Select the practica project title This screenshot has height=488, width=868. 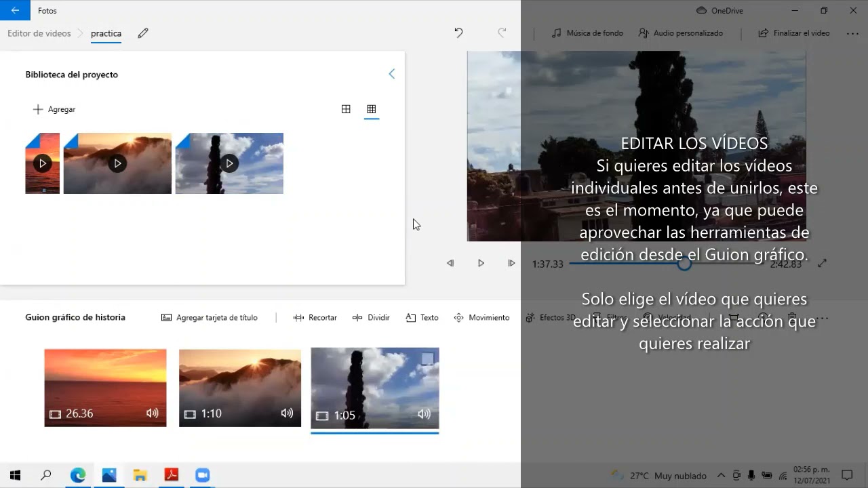tap(106, 33)
